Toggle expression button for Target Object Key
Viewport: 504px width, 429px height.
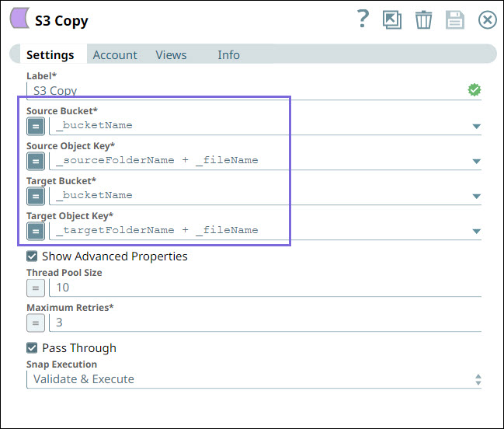pyautogui.click(x=36, y=231)
